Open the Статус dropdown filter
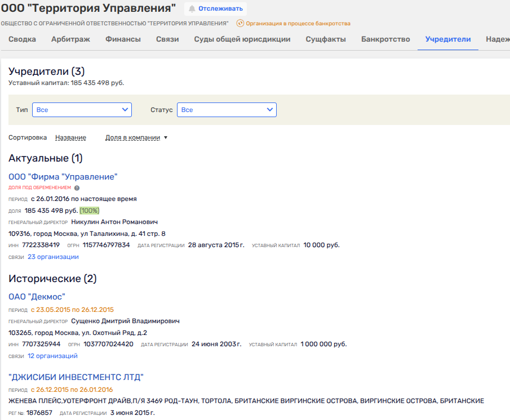510x420 pixels. pos(227,110)
